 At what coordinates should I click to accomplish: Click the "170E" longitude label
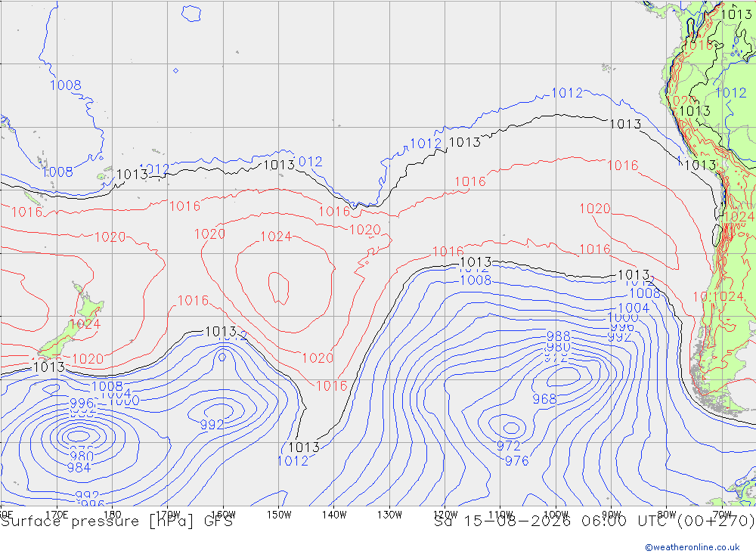(57, 515)
